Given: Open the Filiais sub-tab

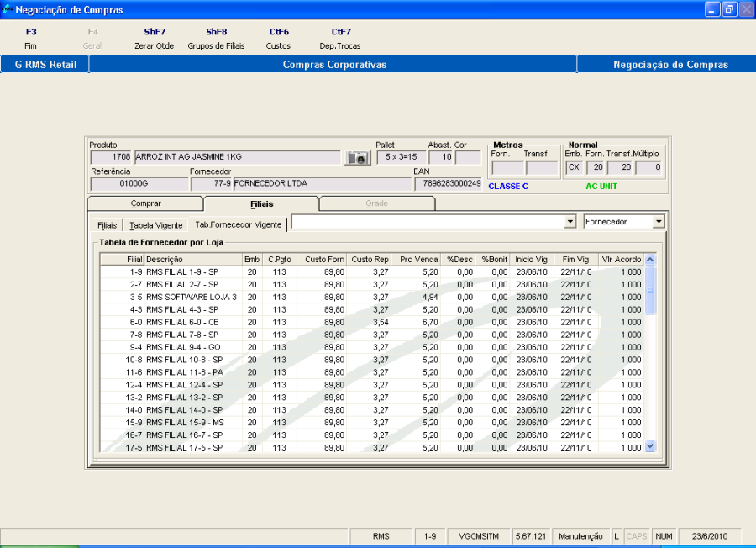Looking at the screenshot, I should coord(107,225).
